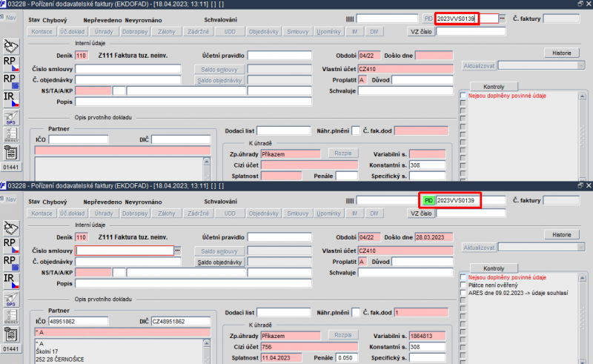The height and width of the screenshot is (364, 593).
Task: Click the hand-with-document icon in upper window sidebar
Action: click(11, 47)
